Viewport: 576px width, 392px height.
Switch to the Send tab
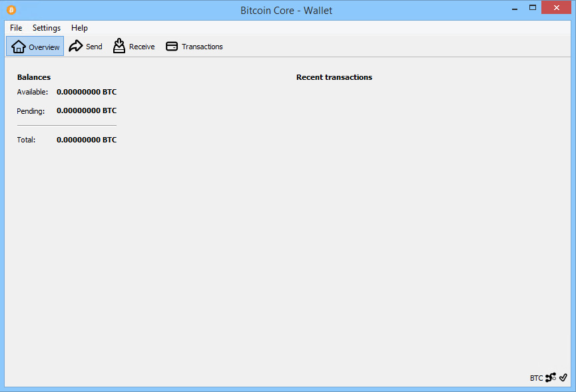pos(85,46)
